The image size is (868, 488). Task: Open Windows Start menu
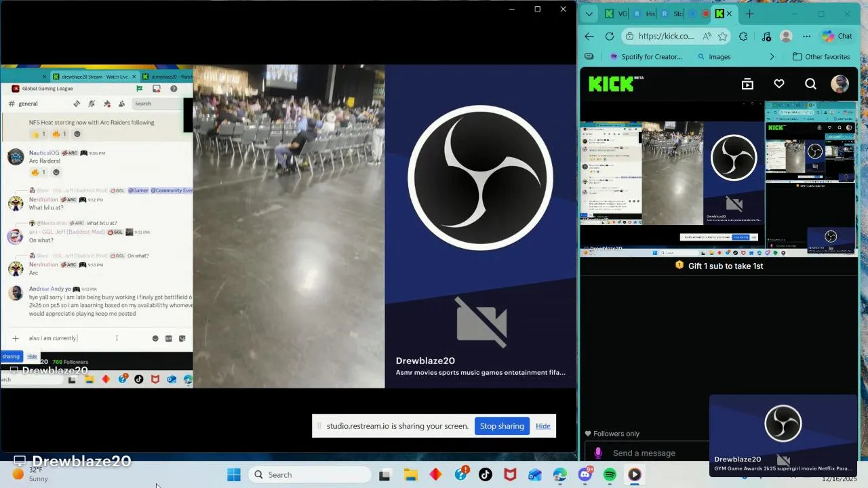234,474
